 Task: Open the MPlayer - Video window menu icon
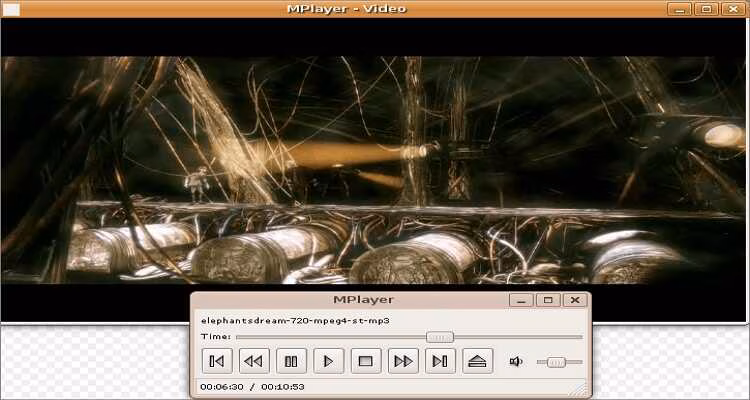11,9
